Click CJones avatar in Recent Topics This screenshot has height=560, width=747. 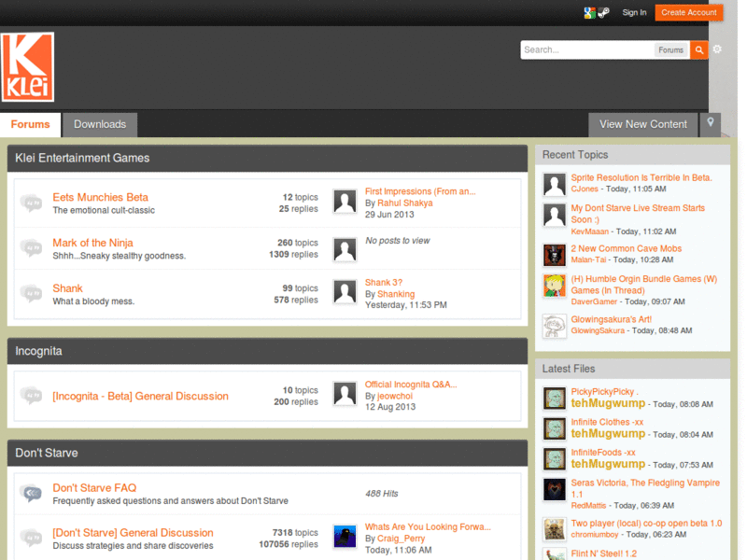(x=555, y=185)
